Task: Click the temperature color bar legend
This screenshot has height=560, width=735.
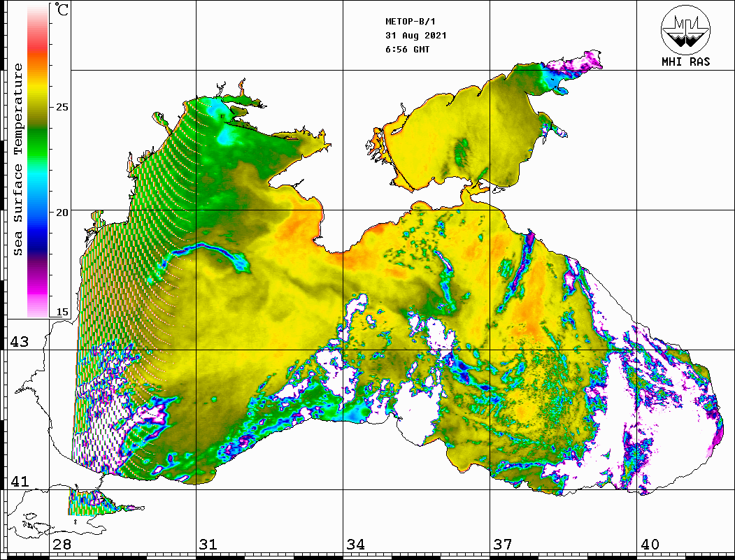Action: [x=38, y=161]
